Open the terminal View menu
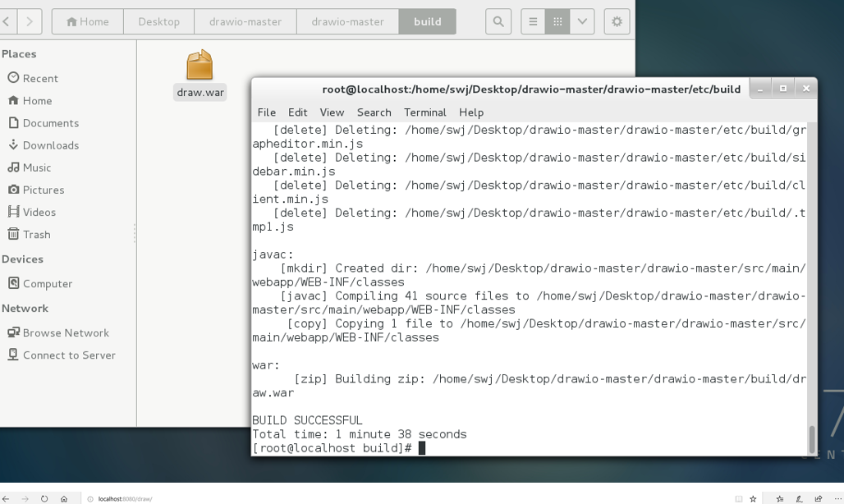The image size is (844, 504). [x=332, y=112]
